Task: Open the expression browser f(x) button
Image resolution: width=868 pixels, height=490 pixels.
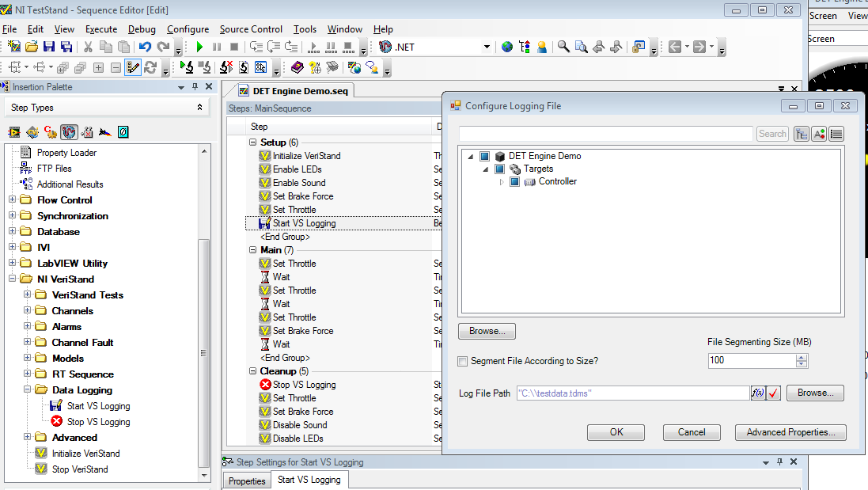Action: pos(758,393)
